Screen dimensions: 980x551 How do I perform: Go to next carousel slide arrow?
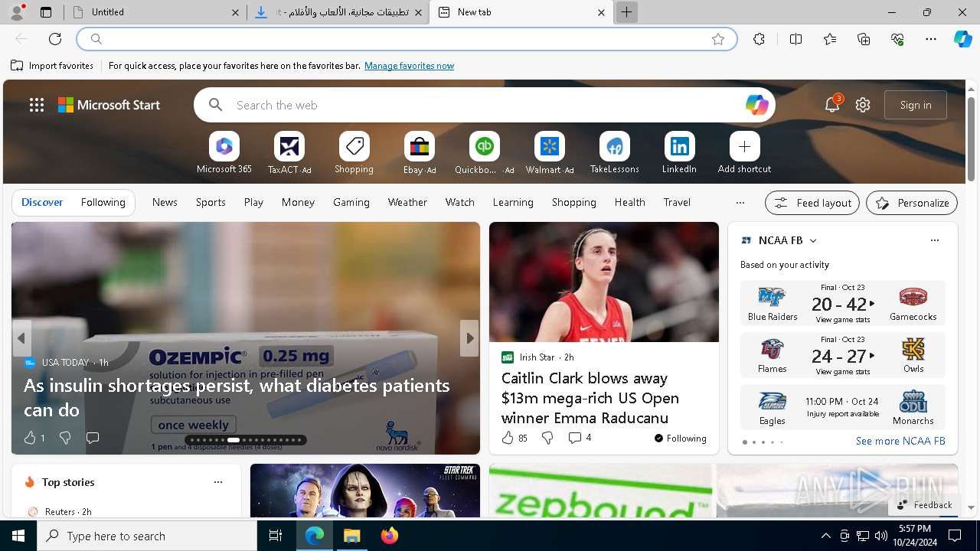[x=469, y=338]
